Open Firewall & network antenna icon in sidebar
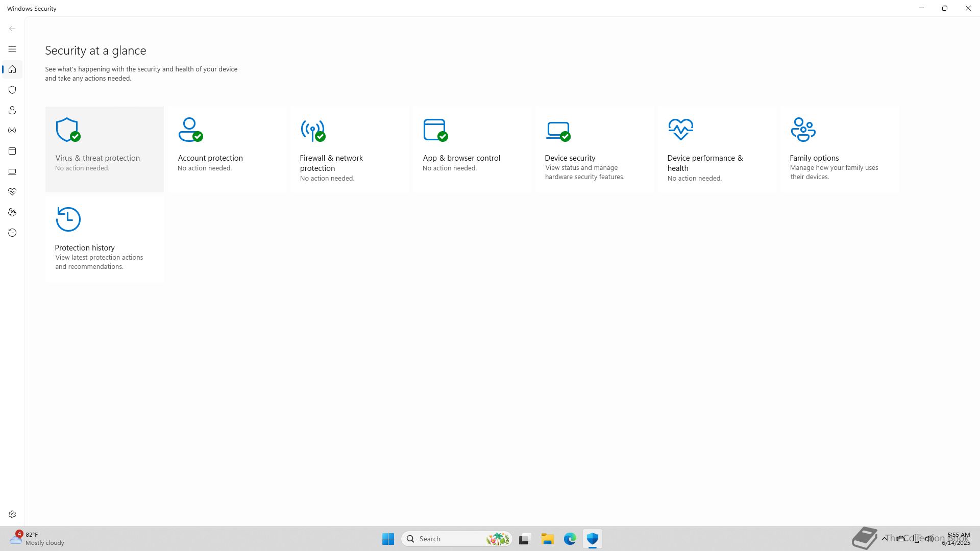Image resolution: width=980 pixels, height=551 pixels. 12,131
